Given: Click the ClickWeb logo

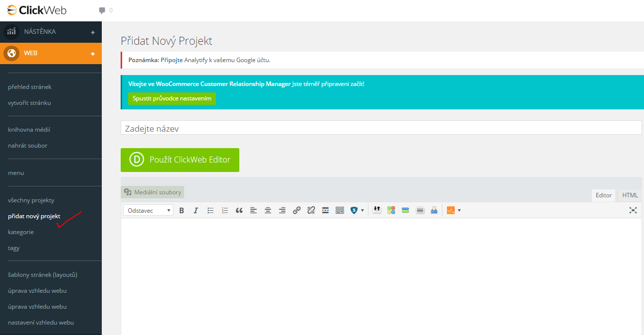Looking at the screenshot, I should coord(37,10).
